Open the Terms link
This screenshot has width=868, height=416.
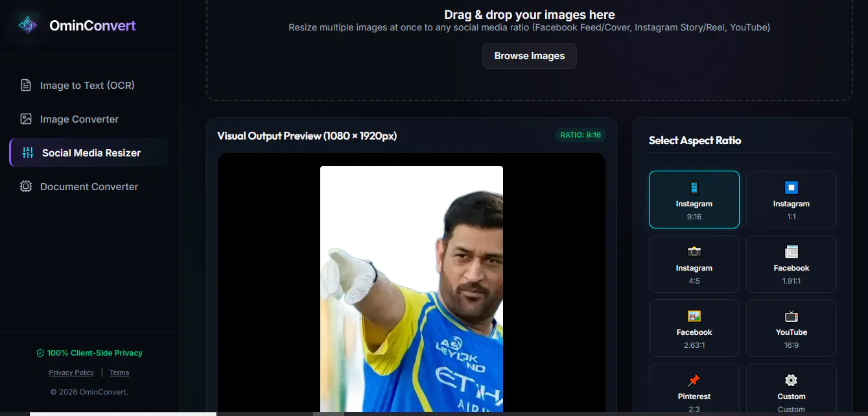[x=119, y=373]
